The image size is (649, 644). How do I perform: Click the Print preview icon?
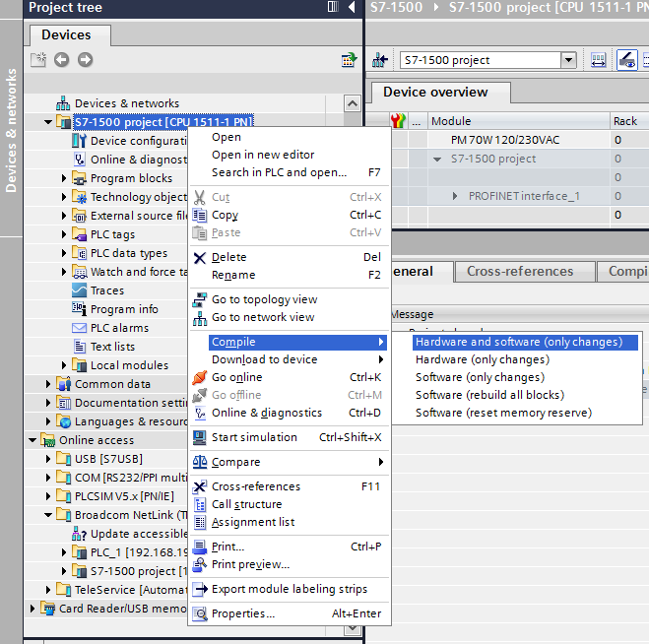tap(200, 564)
